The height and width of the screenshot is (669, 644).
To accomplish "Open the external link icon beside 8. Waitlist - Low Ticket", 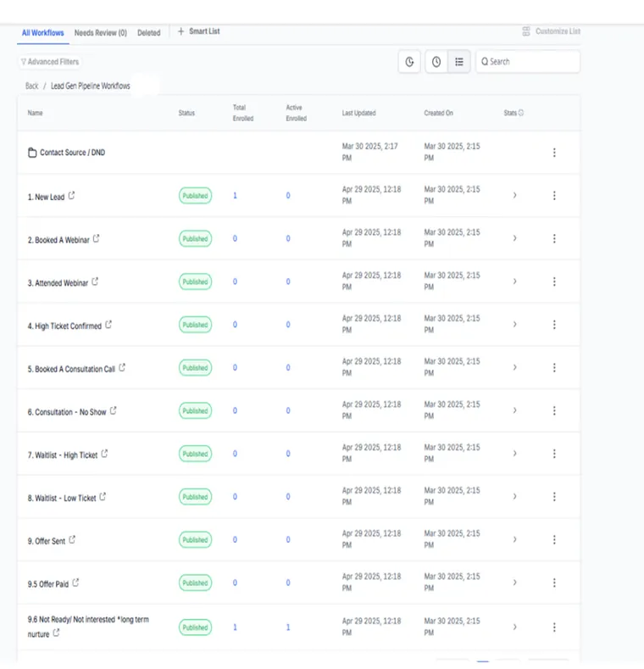I will click(x=103, y=497).
